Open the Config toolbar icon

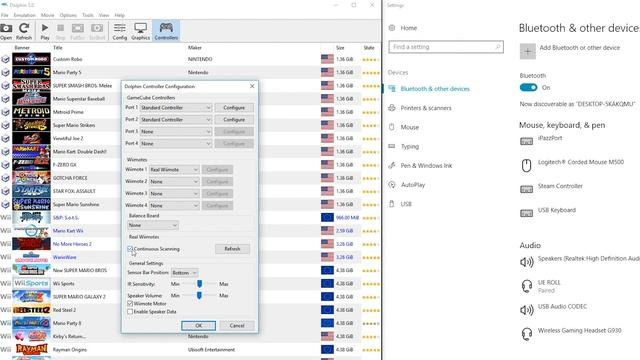[x=120, y=28]
